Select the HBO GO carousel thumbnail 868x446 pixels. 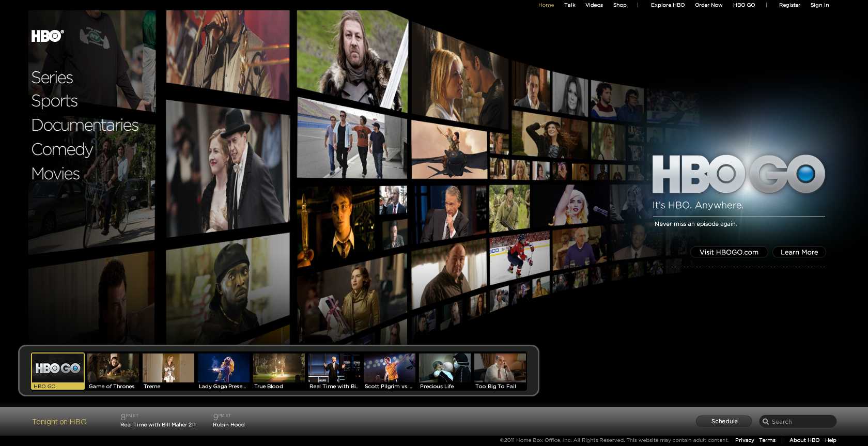click(58, 371)
